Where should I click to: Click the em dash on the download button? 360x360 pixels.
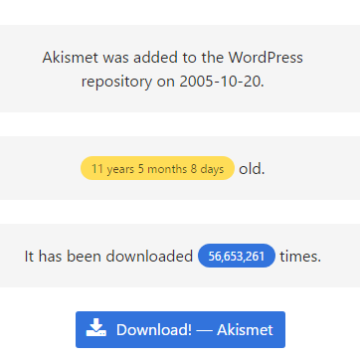[204, 330]
